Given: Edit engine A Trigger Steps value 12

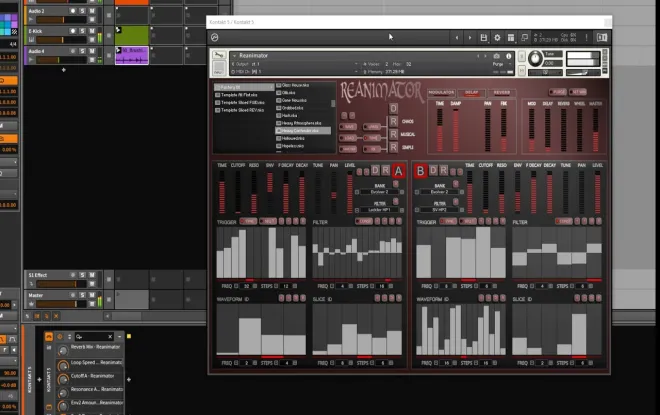Looking at the screenshot, I should [x=286, y=286].
